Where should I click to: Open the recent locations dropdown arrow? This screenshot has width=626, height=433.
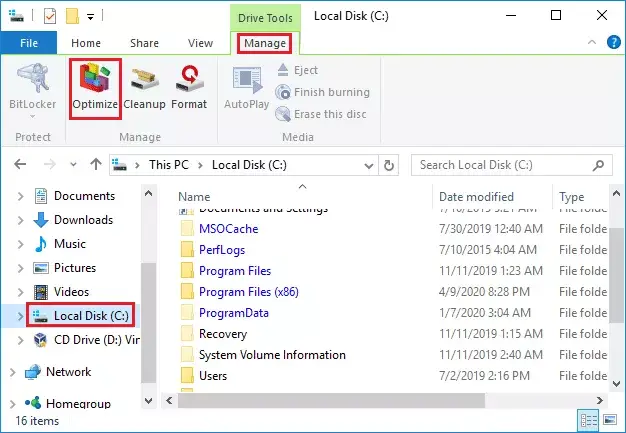click(73, 164)
